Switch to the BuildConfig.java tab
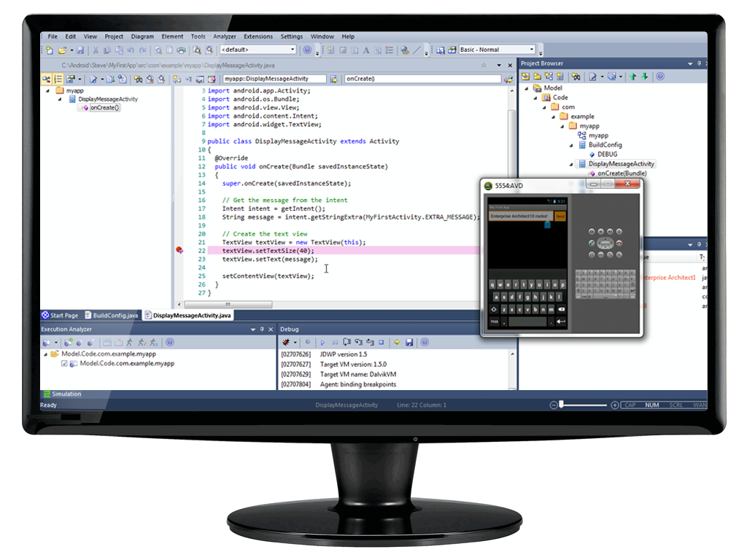The height and width of the screenshot is (560, 747). [x=112, y=316]
